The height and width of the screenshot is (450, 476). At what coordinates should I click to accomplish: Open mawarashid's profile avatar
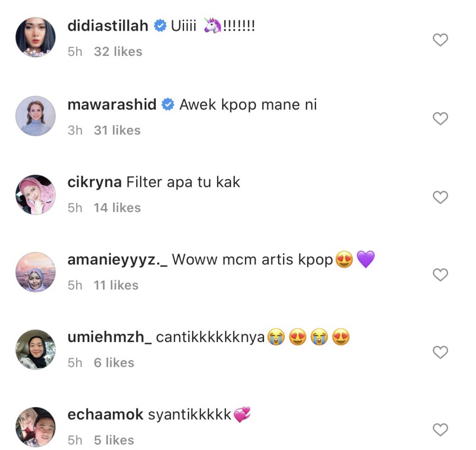tap(36, 116)
